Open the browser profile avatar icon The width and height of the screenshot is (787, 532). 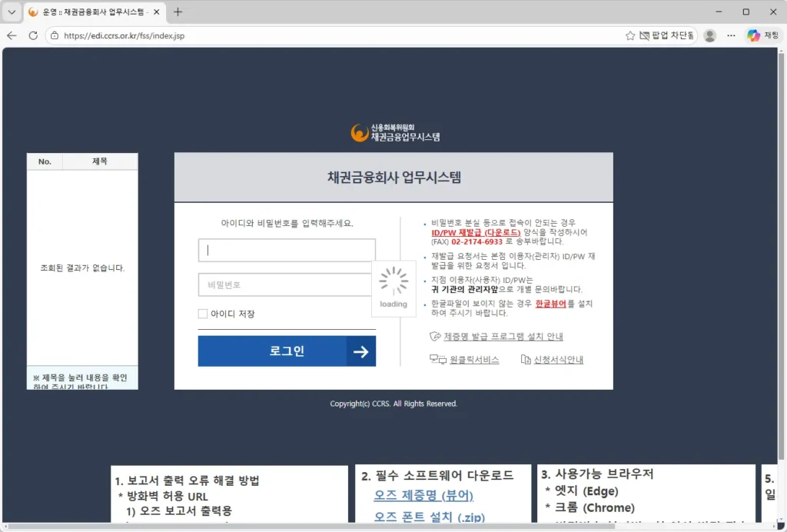[x=709, y=35]
